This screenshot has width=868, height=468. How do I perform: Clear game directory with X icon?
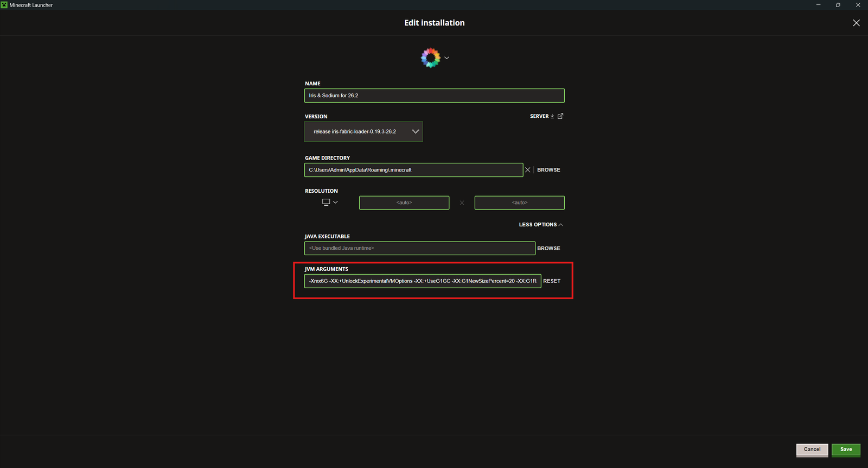click(x=527, y=170)
